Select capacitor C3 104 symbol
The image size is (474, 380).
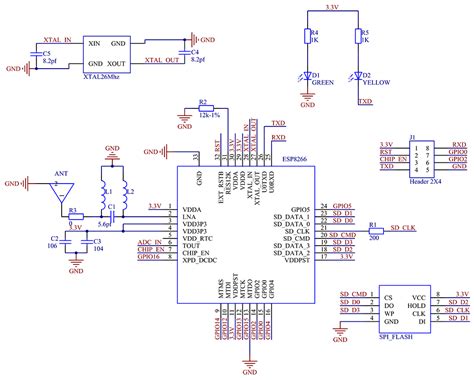[87, 242]
